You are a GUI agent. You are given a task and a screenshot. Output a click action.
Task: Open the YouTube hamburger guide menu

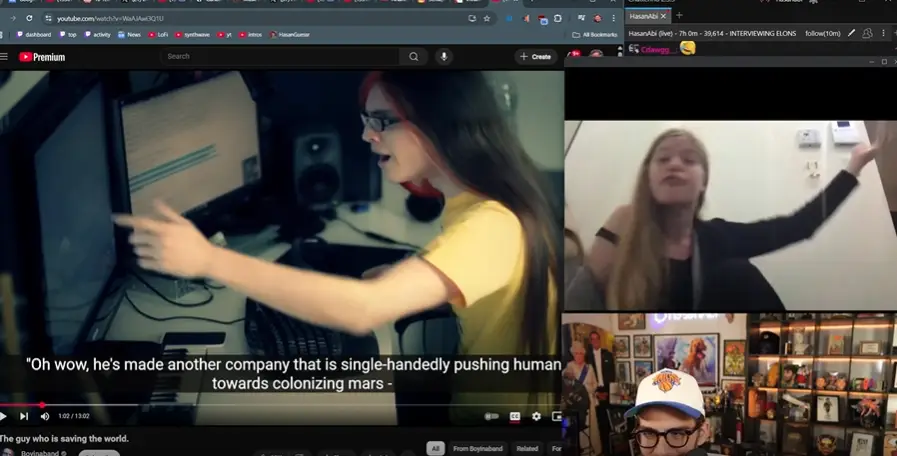coord(4,57)
